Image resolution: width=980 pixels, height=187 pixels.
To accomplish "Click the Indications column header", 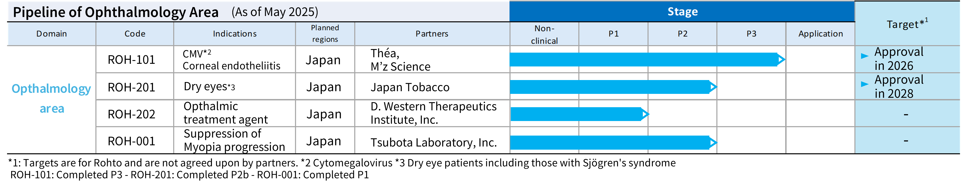I will point(234,34).
